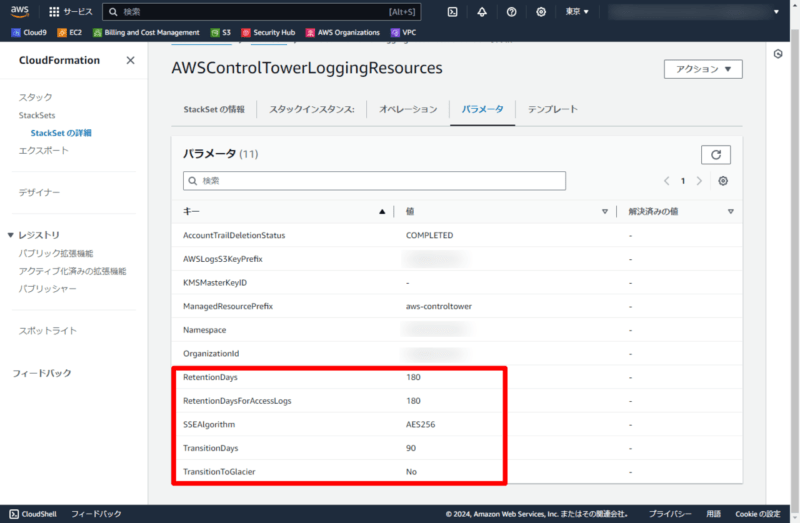Click the AWS logo home icon

[20, 11]
